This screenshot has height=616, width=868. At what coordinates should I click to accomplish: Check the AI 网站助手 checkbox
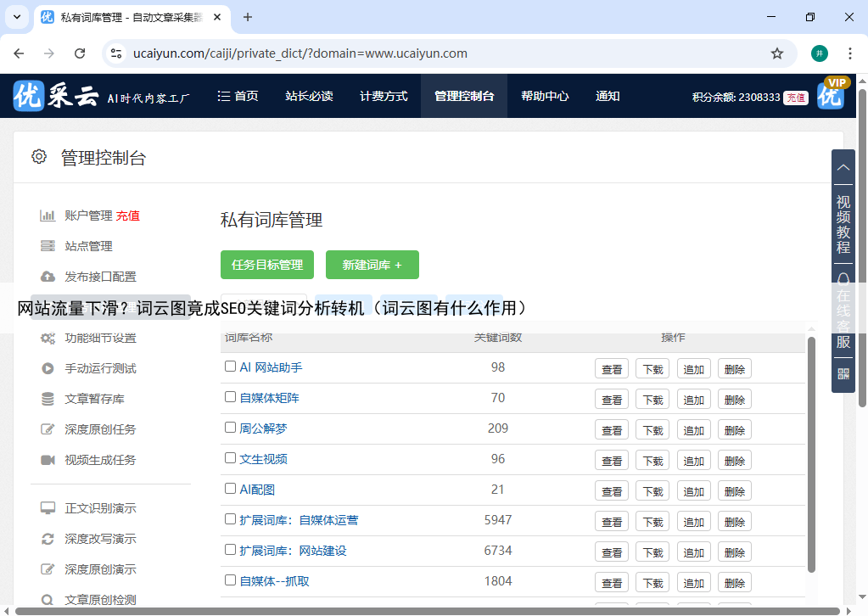pyautogui.click(x=230, y=367)
